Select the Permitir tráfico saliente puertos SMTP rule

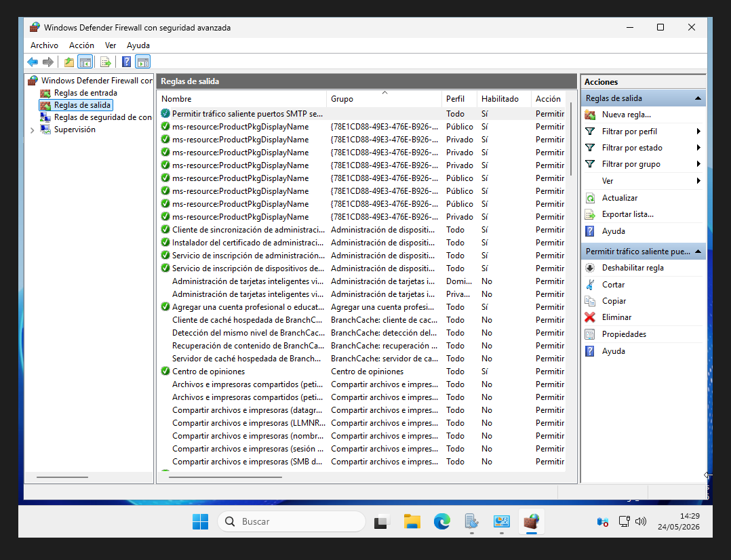pyautogui.click(x=362, y=114)
